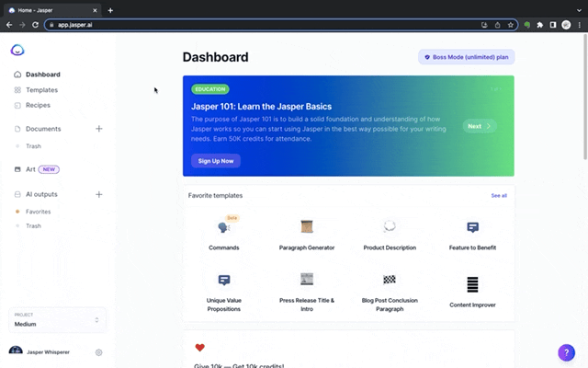588x368 pixels.
Task: Select the Product Description template icon
Action: point(390,226)
